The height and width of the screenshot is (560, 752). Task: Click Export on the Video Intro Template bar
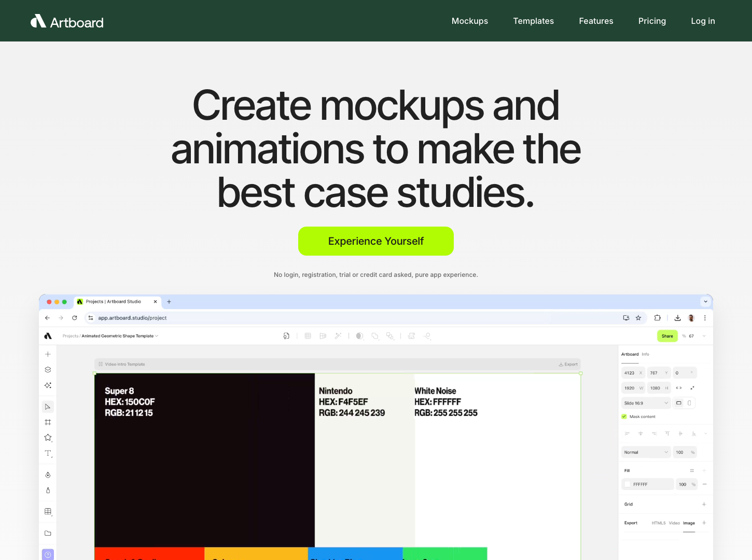tap(568, 364)
